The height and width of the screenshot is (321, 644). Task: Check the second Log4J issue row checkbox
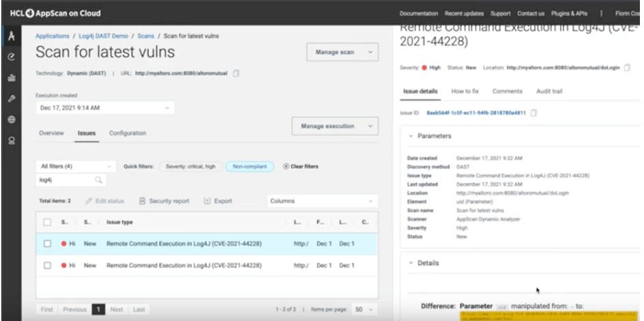coord(47,266)
